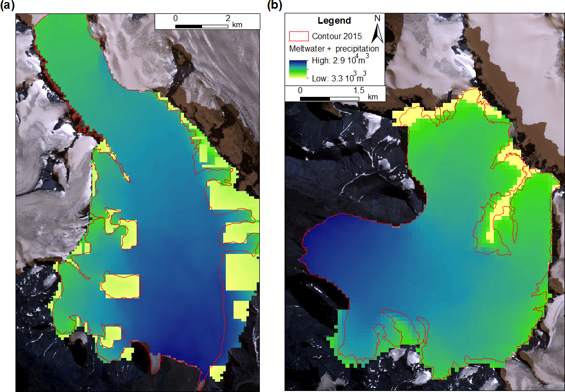The width and height of the screenshot is (565, 392).
Task: Select the red Contour 2015 outline symbol
Action: (x=297, y=37)
